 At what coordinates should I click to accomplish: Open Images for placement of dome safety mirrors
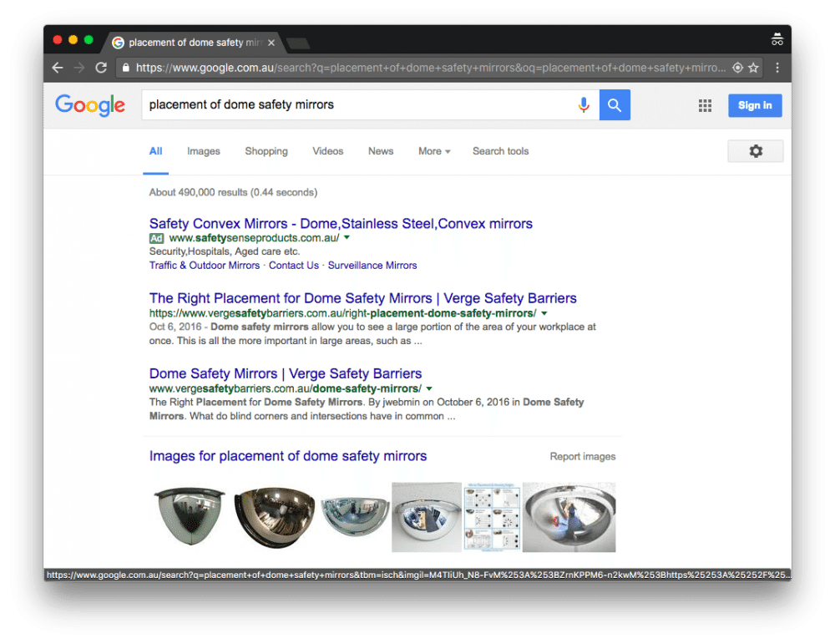click(x=288, y=456)
